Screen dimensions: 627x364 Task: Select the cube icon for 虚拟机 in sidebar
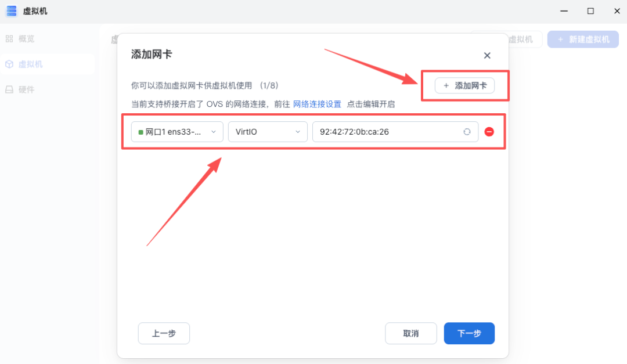point(8,64)
